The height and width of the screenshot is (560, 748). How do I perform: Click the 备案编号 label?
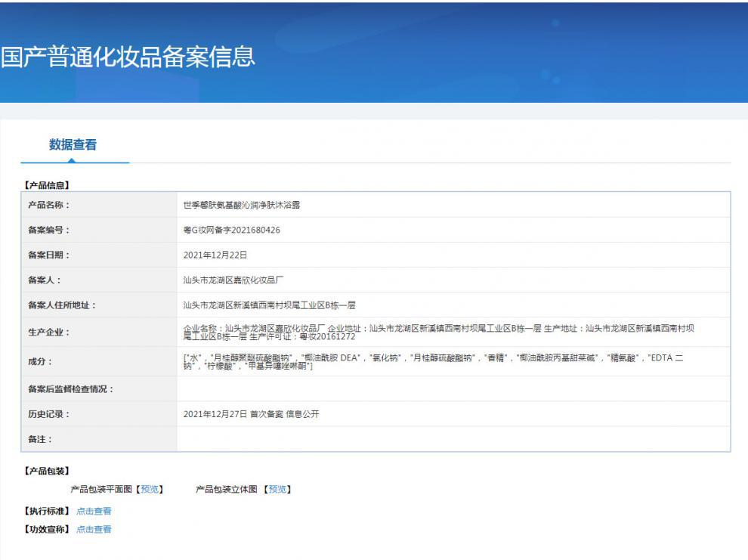(48, 230)
